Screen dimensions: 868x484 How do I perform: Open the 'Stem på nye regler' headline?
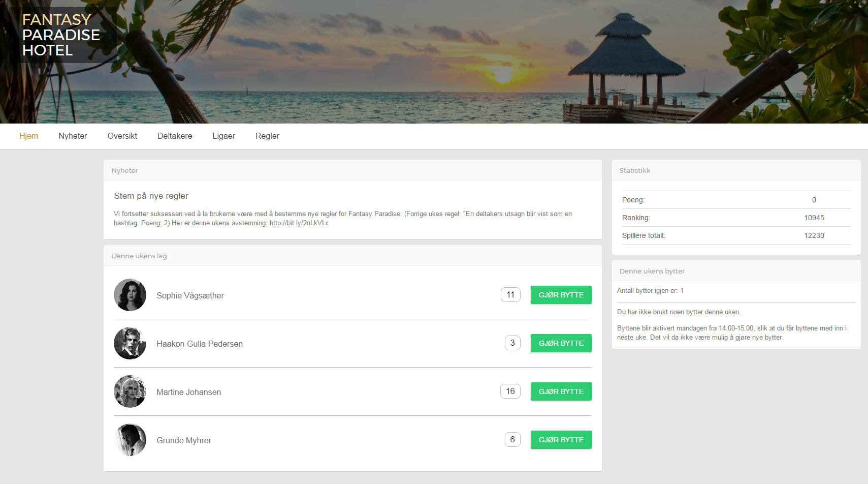click(x=151, y=196)
